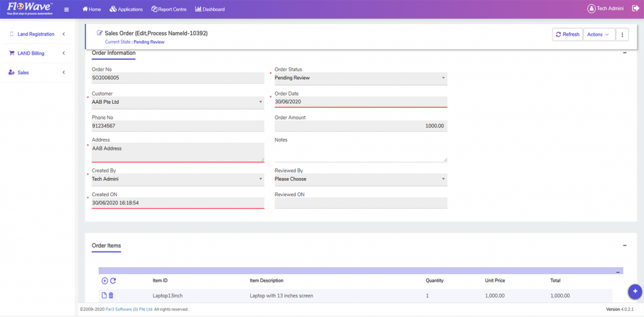Open the Home menu
Image resolution: width=644 pixels, height=317 pixels.
92,9
